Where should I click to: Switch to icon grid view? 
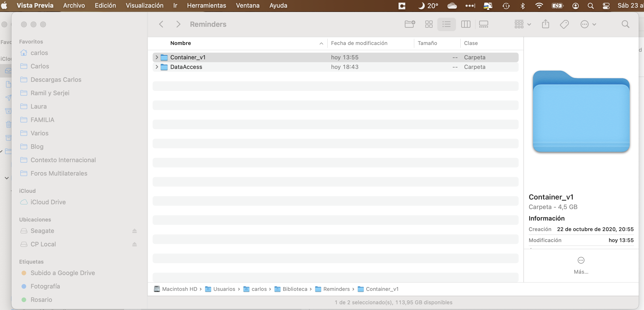(x=429, y=24)
